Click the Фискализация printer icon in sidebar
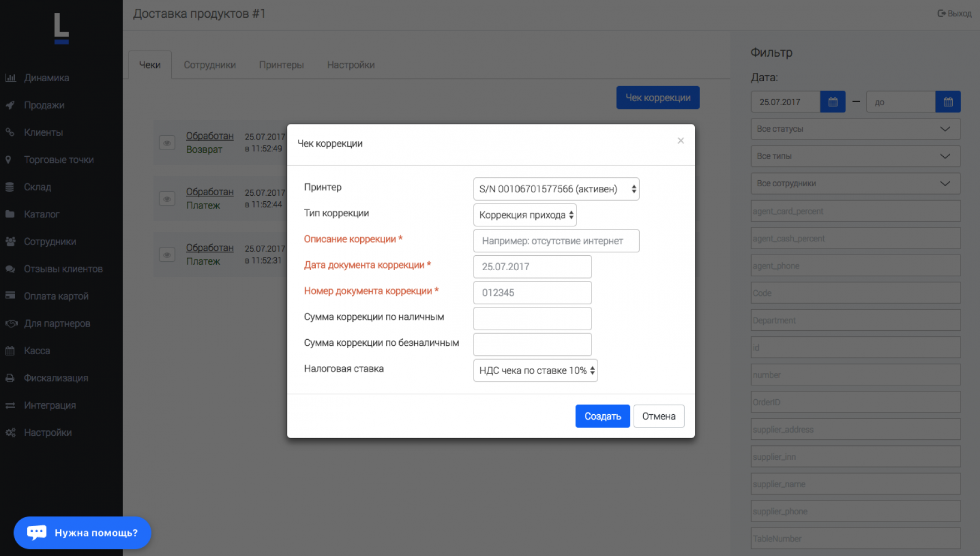 pyautogui.click(x=10, y=378)
